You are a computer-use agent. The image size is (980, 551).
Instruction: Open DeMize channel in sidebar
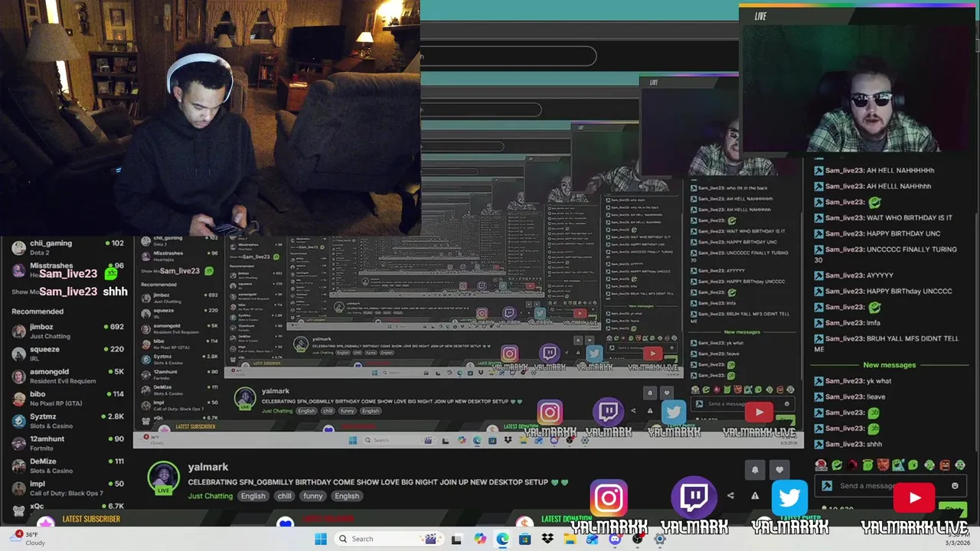point(67,465)
